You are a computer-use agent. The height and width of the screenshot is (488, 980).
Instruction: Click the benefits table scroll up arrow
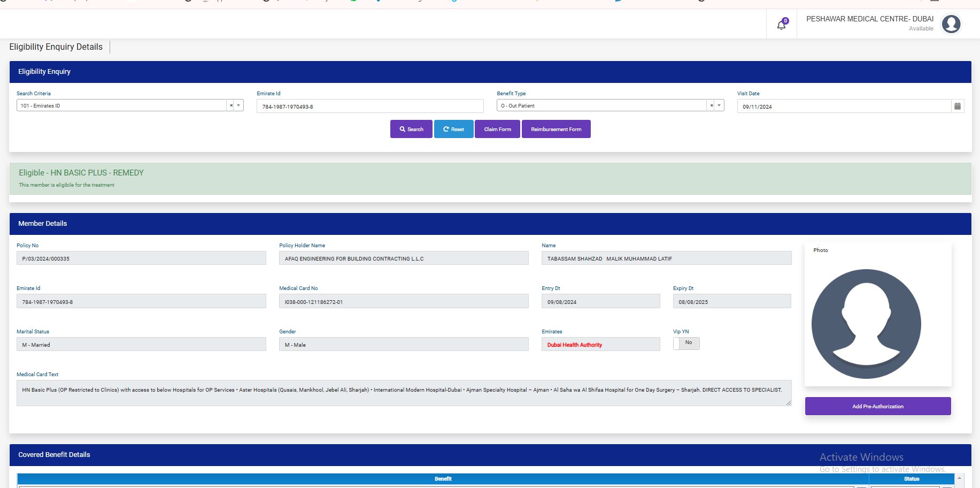coord(959,478)
